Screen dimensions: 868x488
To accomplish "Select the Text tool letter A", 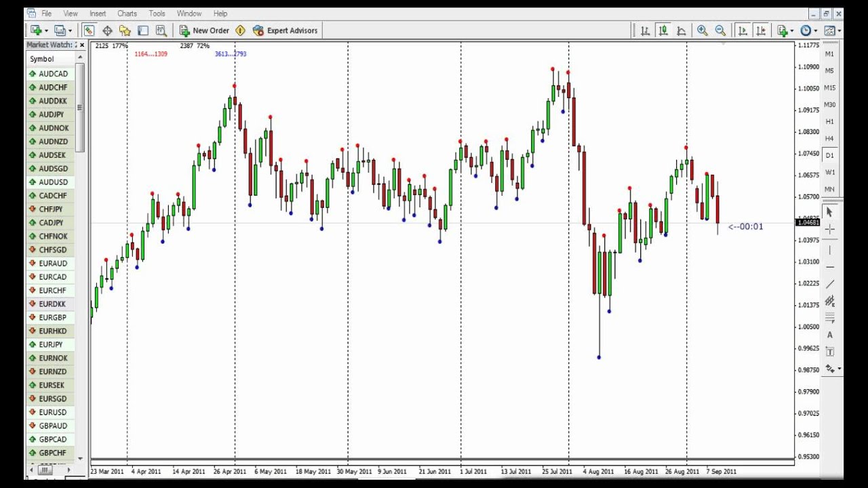I will tap(830, 335).
